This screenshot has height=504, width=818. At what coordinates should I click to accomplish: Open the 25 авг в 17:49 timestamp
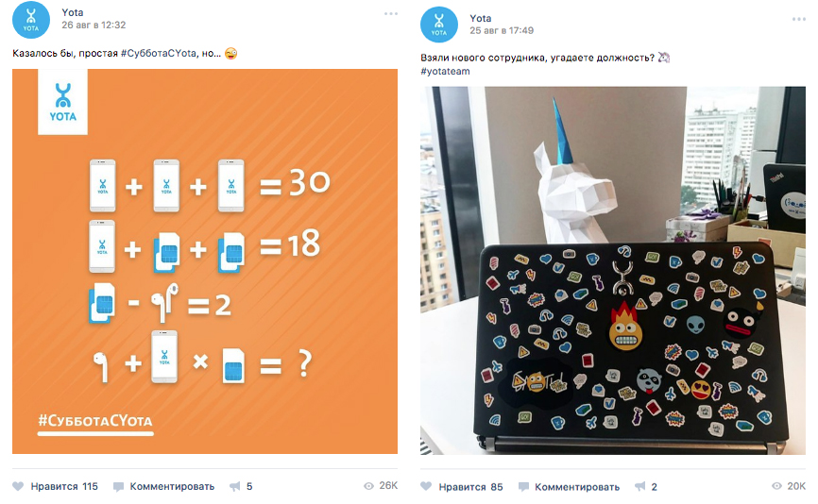502,31
